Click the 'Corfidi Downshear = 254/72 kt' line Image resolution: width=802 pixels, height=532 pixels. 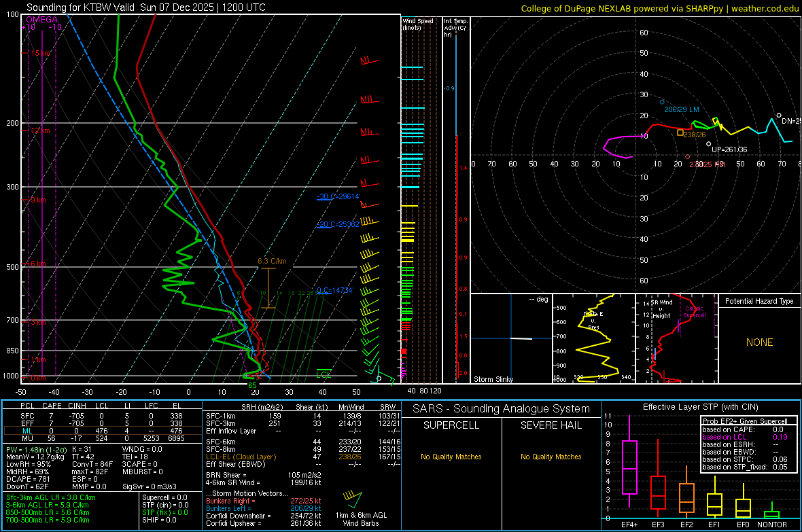[x=264, y=516]
